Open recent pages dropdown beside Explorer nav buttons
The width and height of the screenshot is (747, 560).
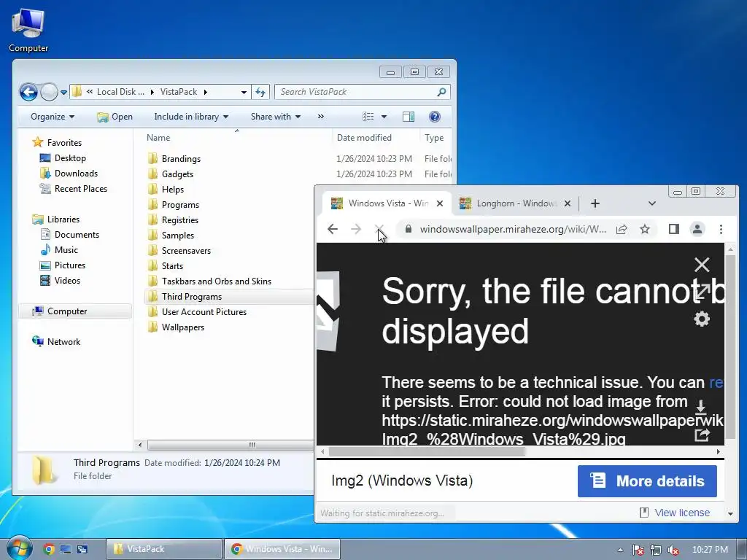coord(64,93)
